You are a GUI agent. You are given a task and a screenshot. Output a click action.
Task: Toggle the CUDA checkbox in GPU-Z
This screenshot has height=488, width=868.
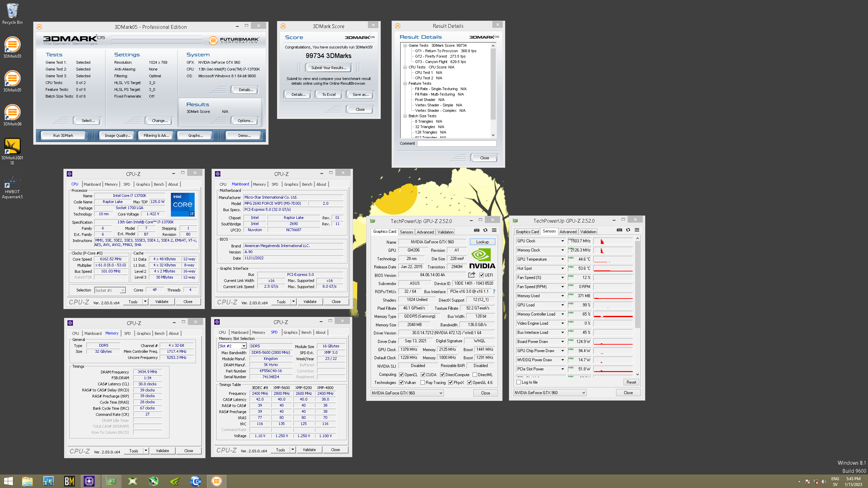(x=423, y=375)
